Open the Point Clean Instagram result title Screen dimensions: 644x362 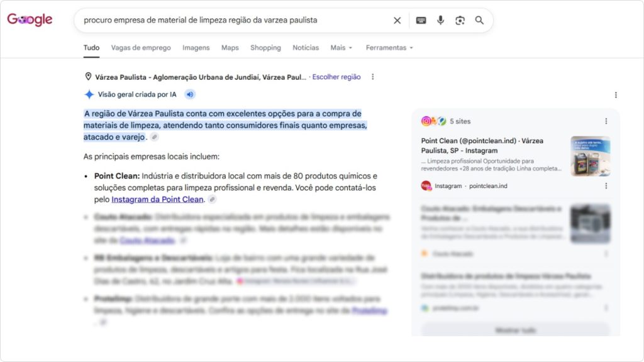click(482, 146)
